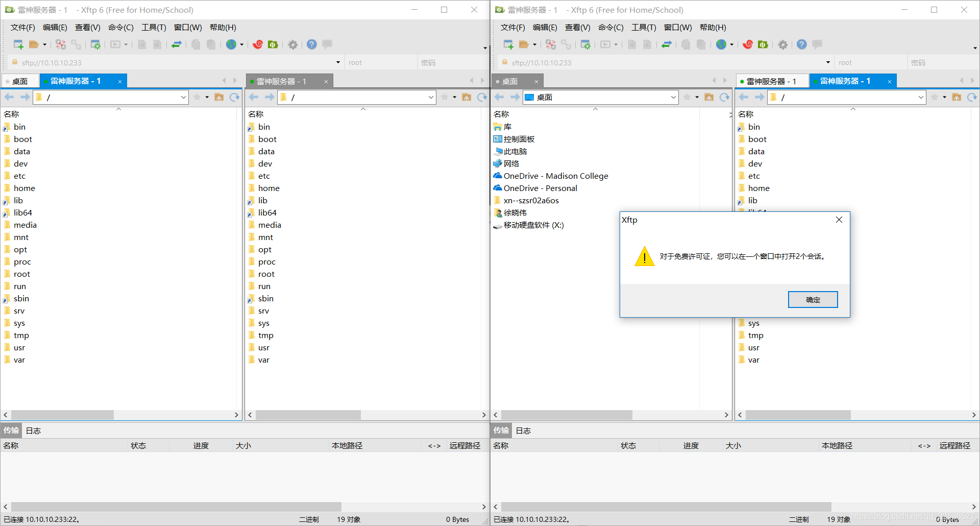
Task: Click the Home directory icon above file list
Action: pos(219,97)
